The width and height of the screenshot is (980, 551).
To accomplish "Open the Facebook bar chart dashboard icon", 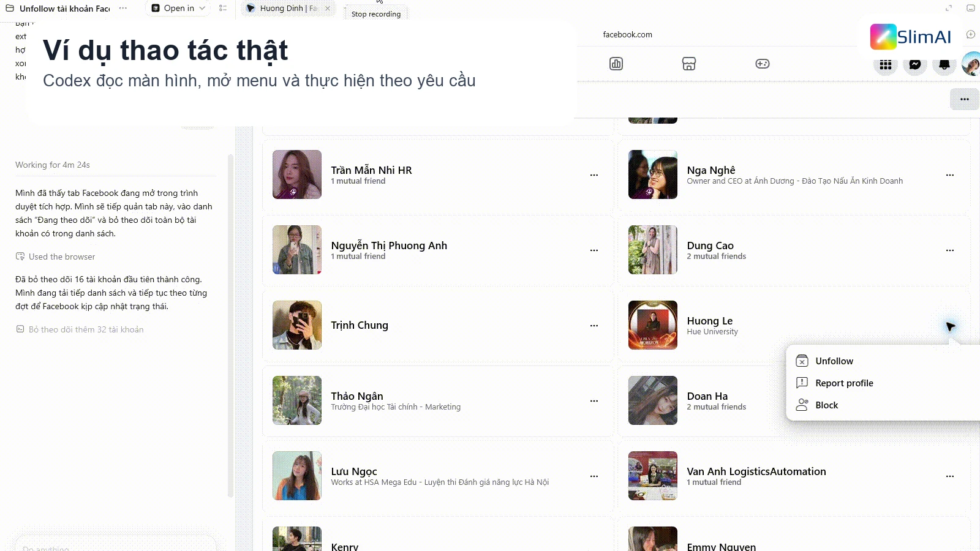I will coord(616,64).
